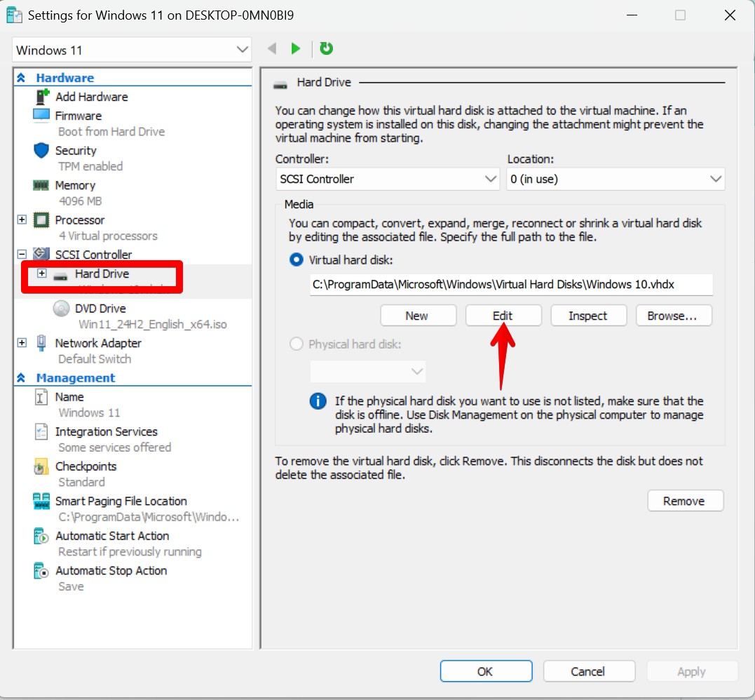Click the Browse... button
755x700 pixels.
click(x=674, y=316)
